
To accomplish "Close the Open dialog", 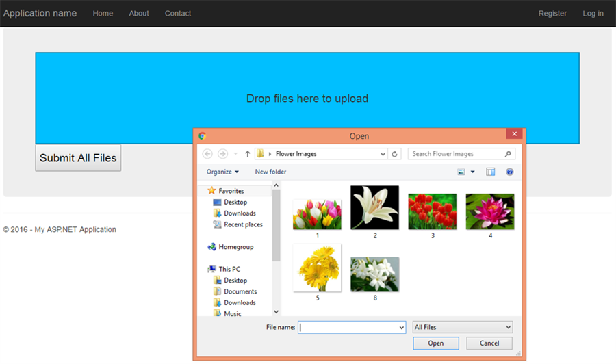I will pyautogui.click(x=514, y=134).
